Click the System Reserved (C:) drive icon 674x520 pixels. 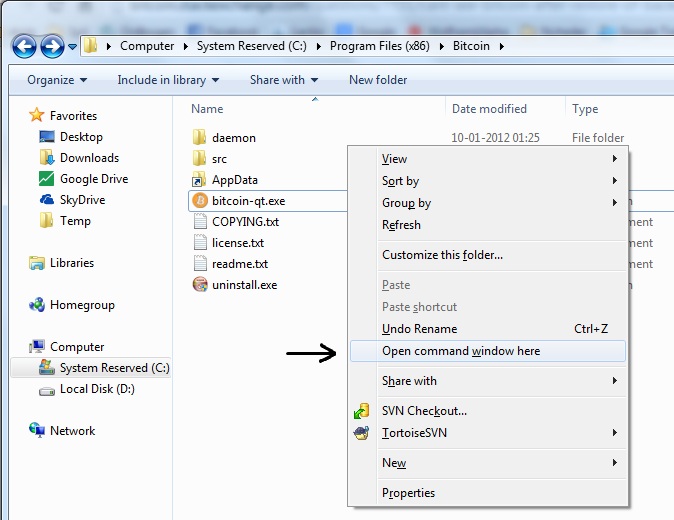click(46, 367)
